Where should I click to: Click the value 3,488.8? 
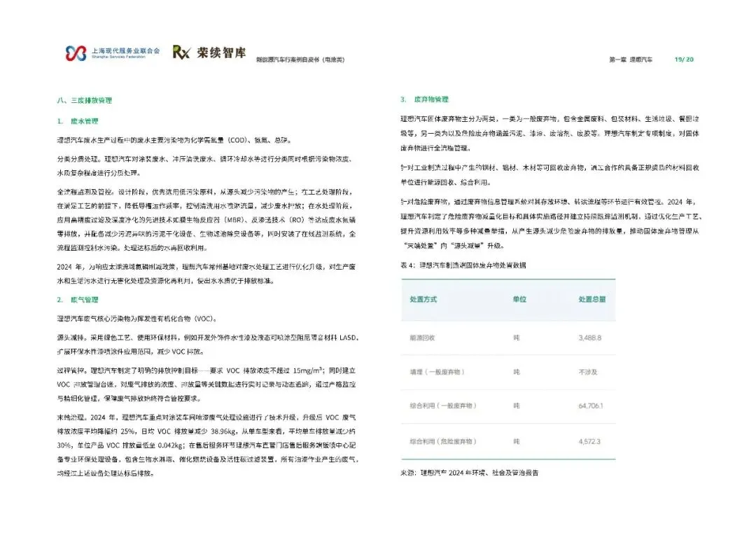click(x=590, y=338)
